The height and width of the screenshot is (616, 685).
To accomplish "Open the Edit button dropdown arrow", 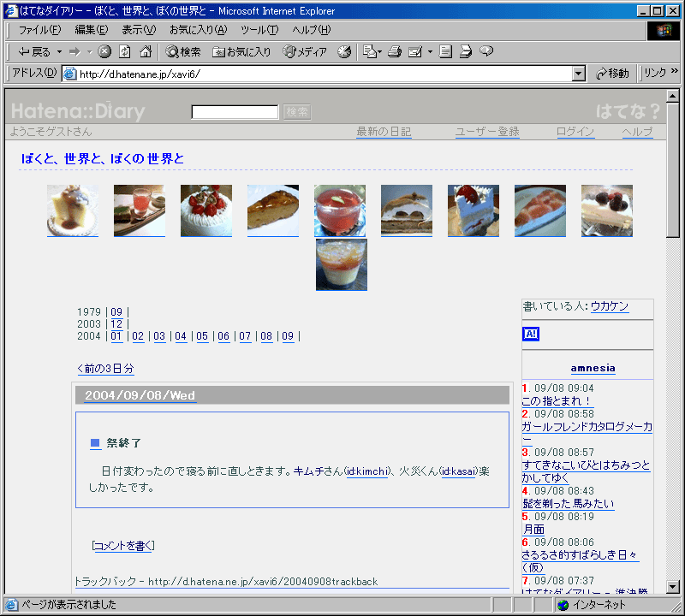I will 430,52.
